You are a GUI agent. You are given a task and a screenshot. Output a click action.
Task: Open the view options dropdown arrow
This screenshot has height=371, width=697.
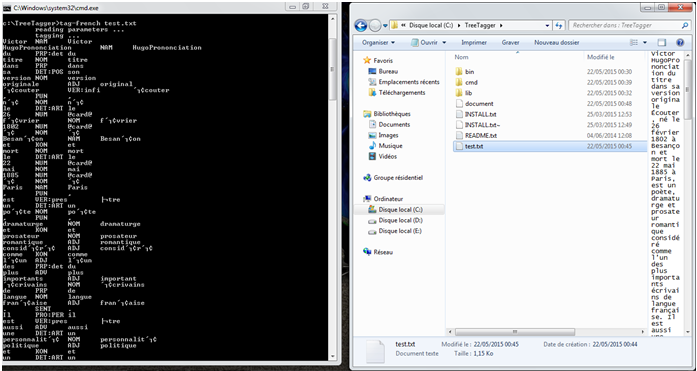pos(645,43)
